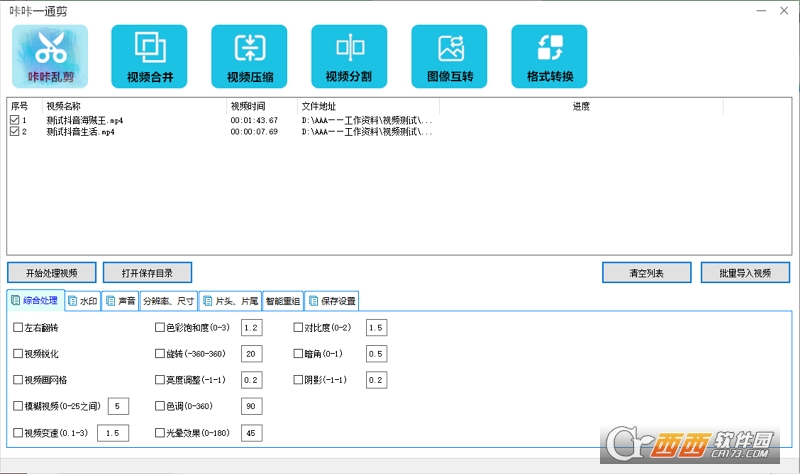Enable 色彩饱和度 saturation checkbox
800x474 pixels.
pyautogui.click(x=160, y=328)
